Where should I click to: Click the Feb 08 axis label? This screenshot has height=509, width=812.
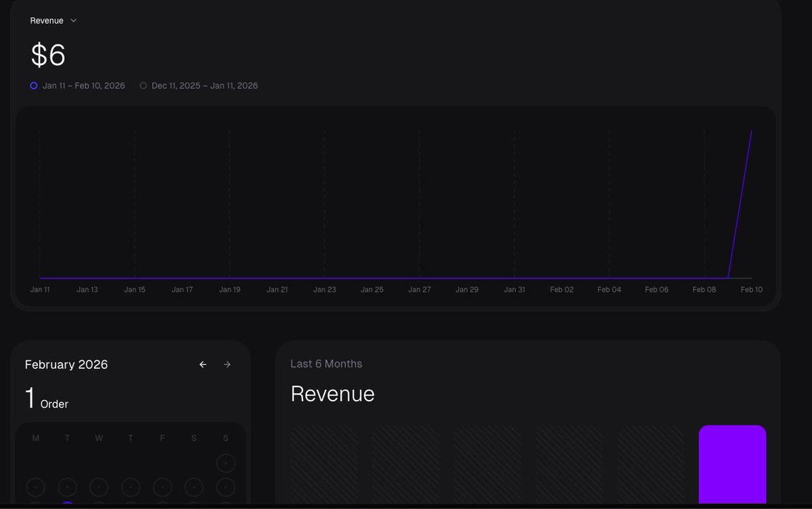pos(704,290)
